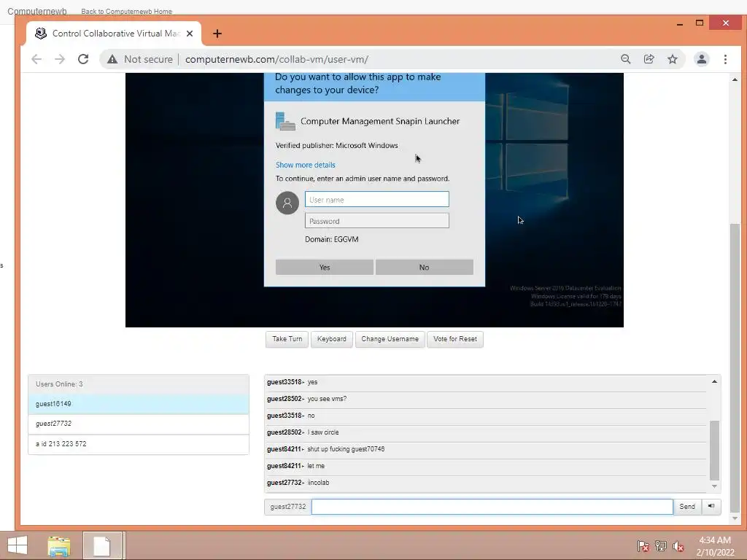This screenshot has height=560, width=747.
Task: Send the chat message with Send button
Action: (687, 506)
